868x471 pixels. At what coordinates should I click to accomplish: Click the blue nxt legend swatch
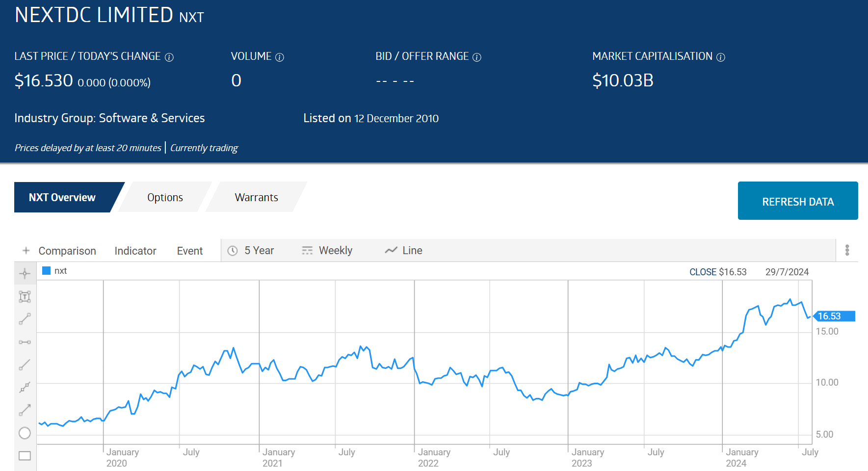coord(47,271)
